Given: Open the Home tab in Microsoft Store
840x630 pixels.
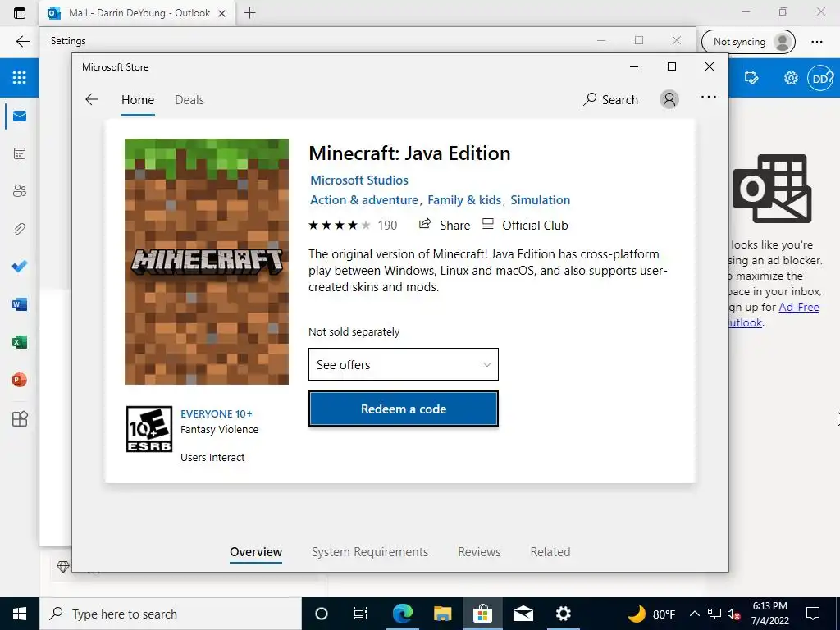Looking at the screenshot, I should [138, 100].
